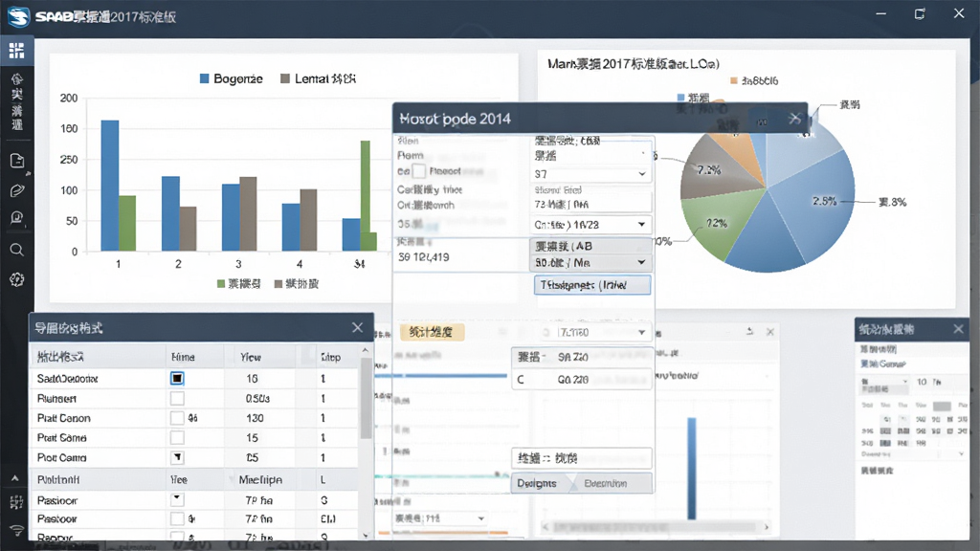Close the 2014 dialog with its X
980x551 pixels.
tap(794, 118)
